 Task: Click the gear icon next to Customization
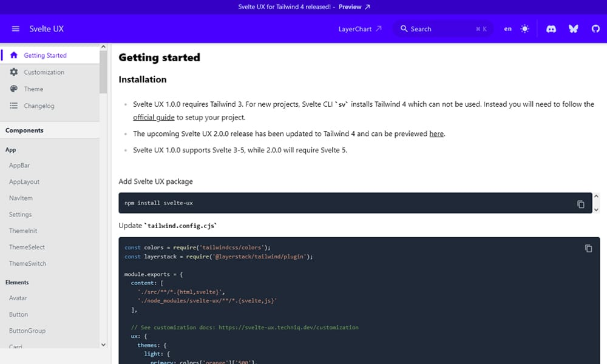pyautogui.click(x=13, y=72)
